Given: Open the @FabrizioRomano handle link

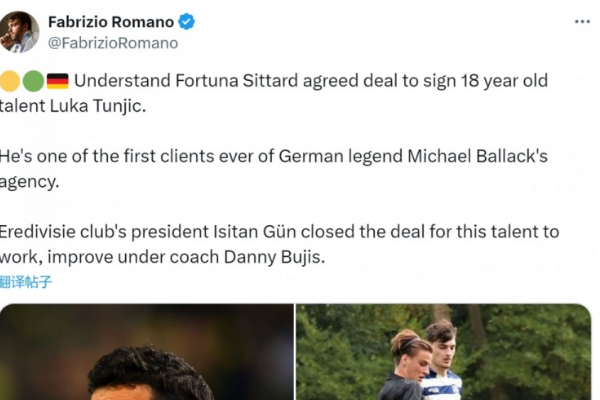Looking at the screenshot, I should point(113,43).
